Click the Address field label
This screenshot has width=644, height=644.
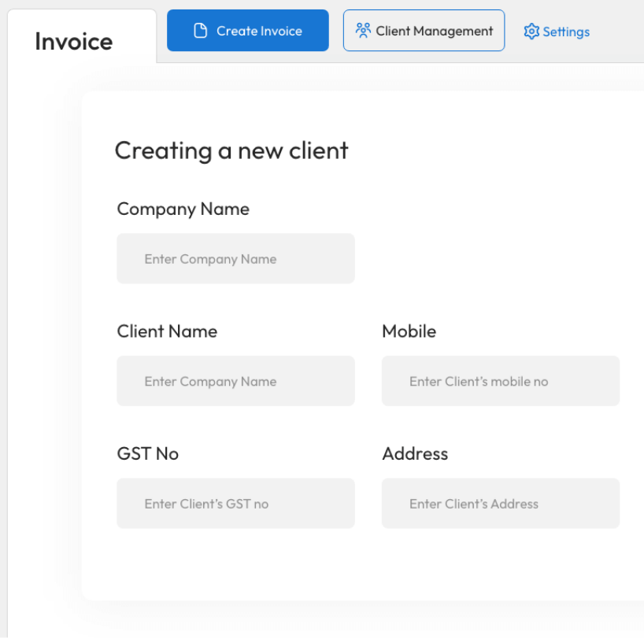(415, 453)
